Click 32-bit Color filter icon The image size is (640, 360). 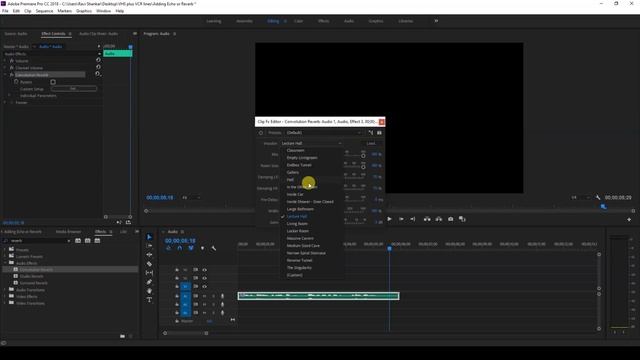click(x=87, y=241)
